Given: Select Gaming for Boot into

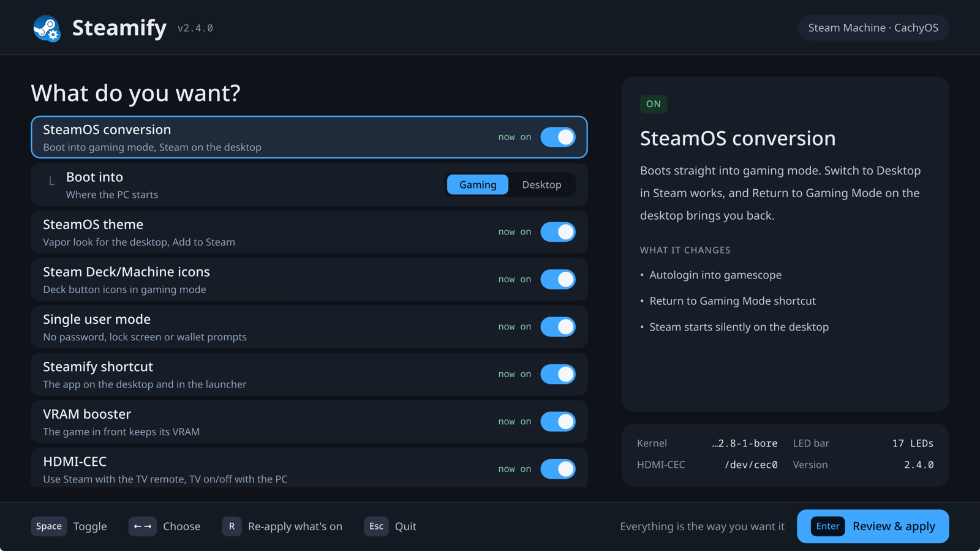Looking at the screenshot, I should click(x=478, y=184).
